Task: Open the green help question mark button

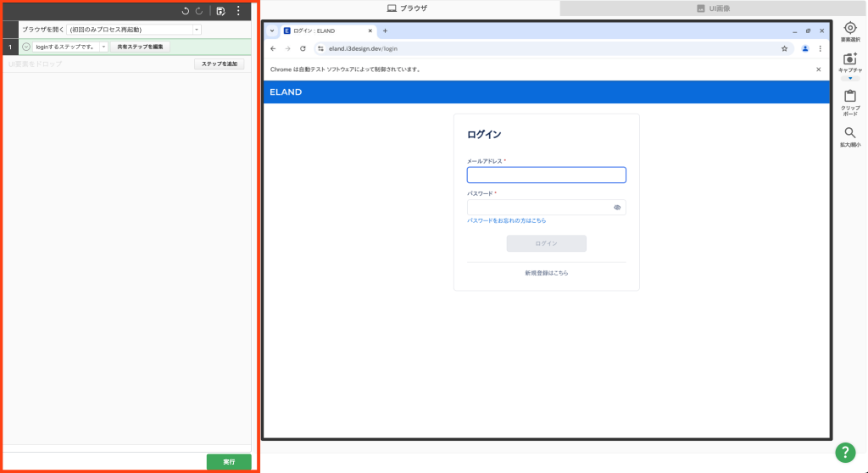Action: tap(845, 453)
